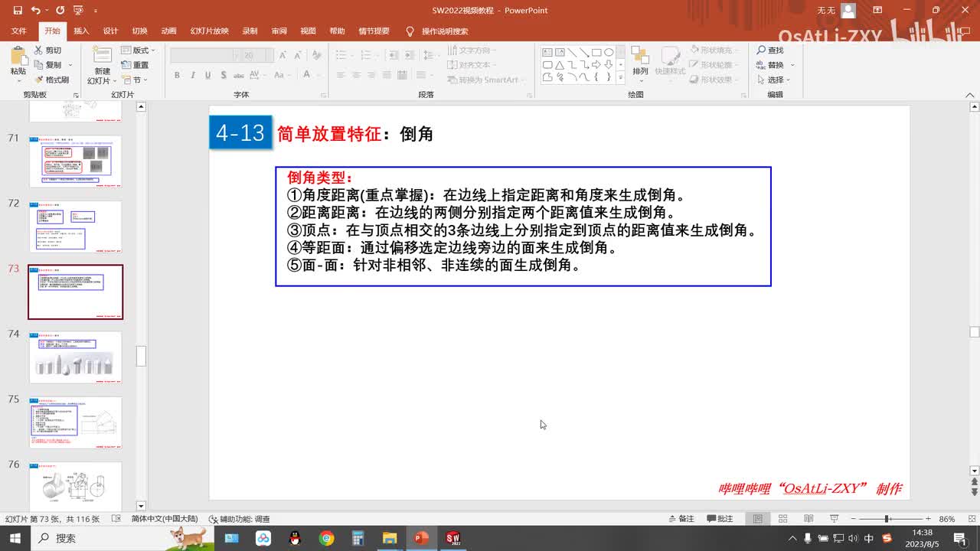980x551 pixels.
Task: Select the rectangle shape in the shapes gallery
Action: pos(596,52)
